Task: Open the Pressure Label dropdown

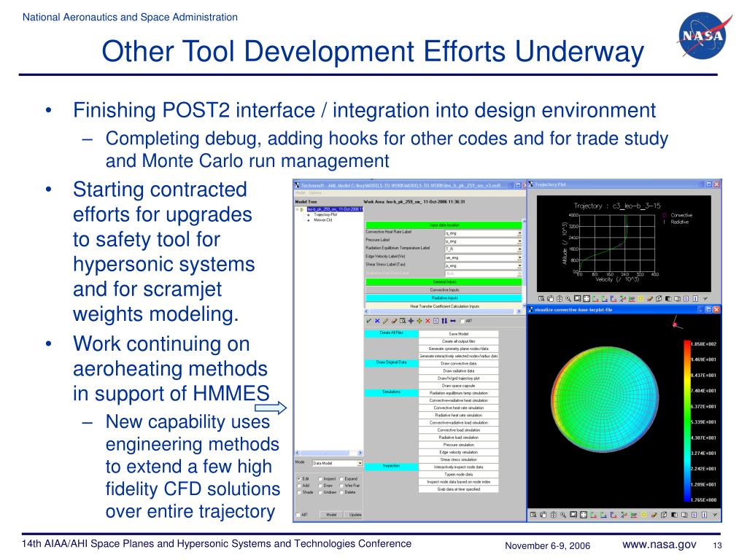Action: (483, 241)
